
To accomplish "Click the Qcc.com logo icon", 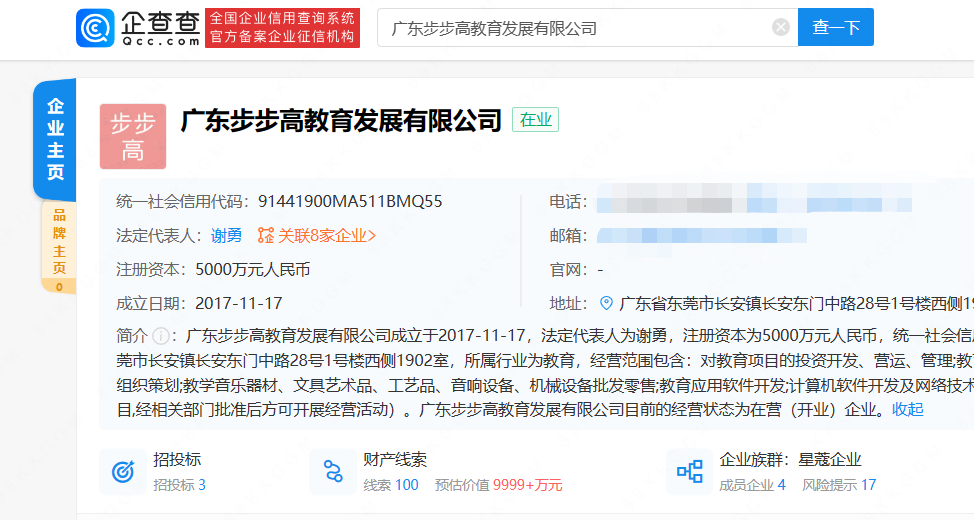I will pyautogui.click(x=95, y=28).
